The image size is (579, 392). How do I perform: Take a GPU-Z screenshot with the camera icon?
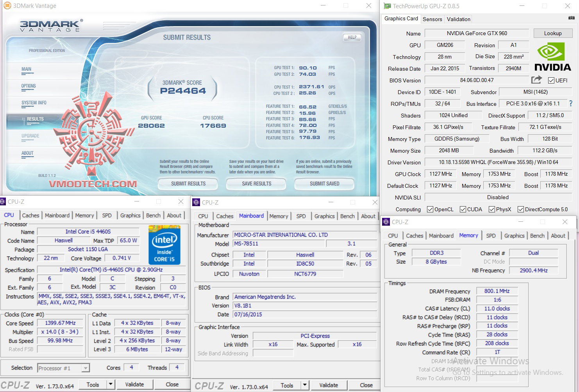[x=571, y=18]
